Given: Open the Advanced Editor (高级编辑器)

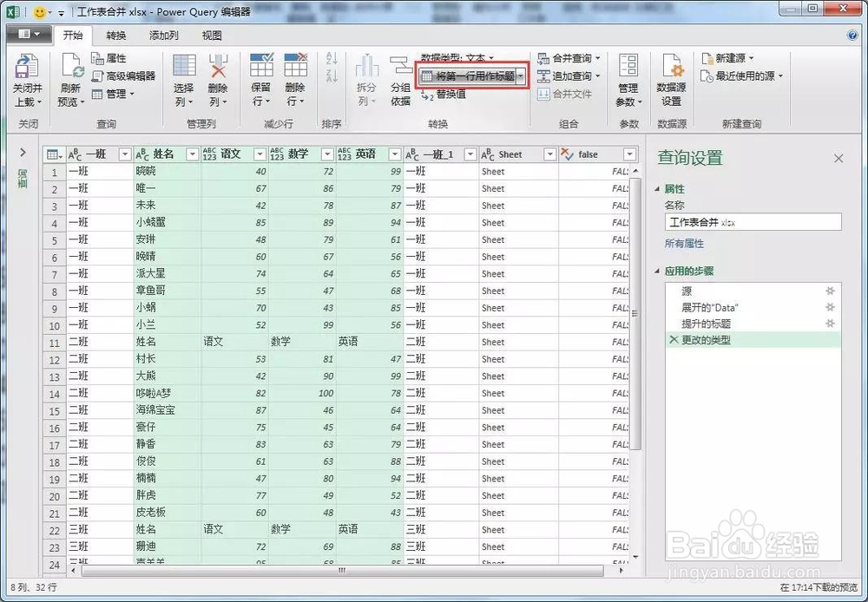Looking at the screenshot, I should point(123,75).
